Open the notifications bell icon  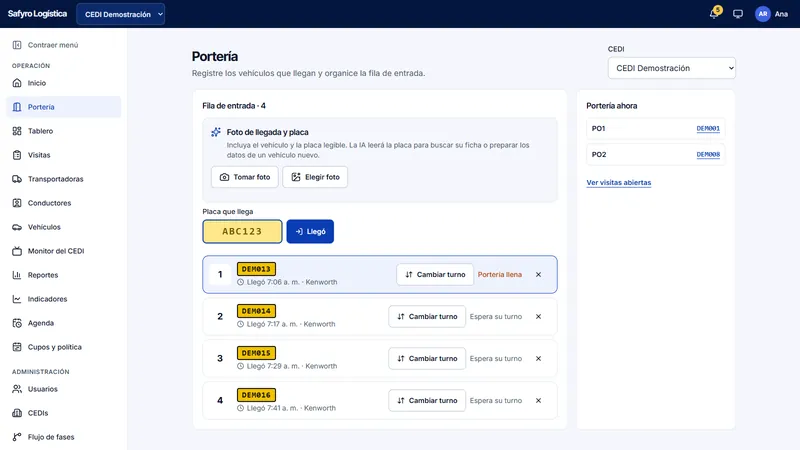714,14
